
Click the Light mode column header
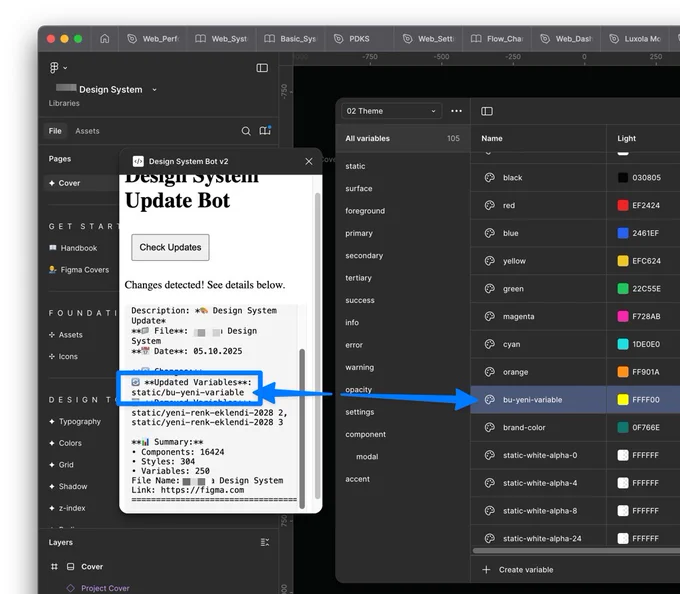(626, 138)
